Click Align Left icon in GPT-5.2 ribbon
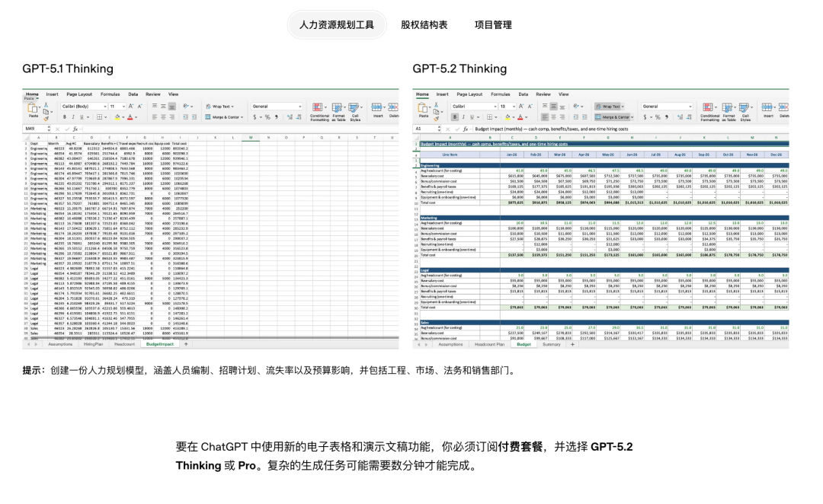This screenshot has height=504, width=823. pyautogui.click(x=545, y=117)
